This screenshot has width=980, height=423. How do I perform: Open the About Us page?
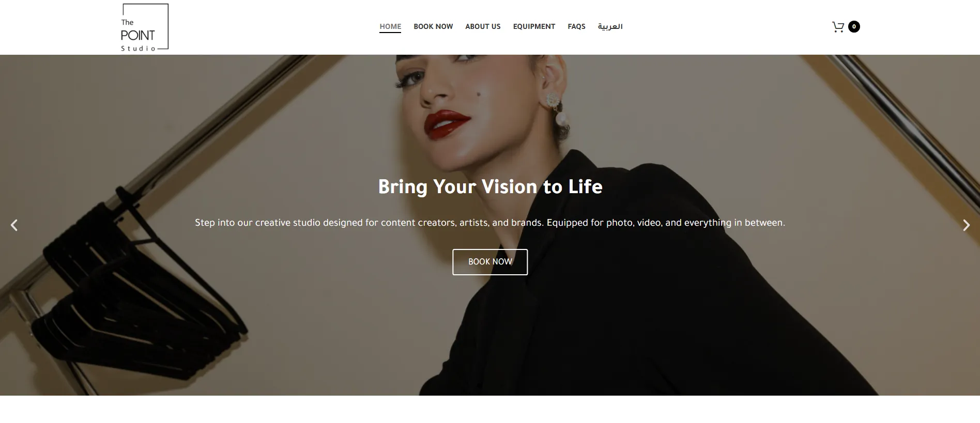(x=483, y=26)
